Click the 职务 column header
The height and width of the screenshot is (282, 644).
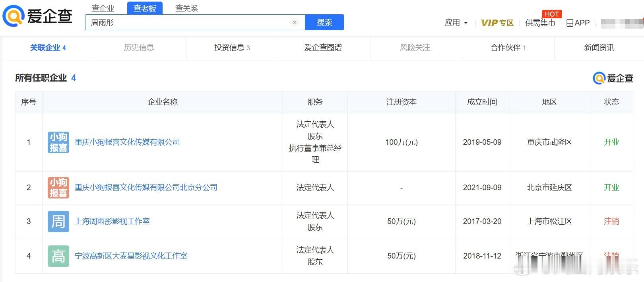pos(315,102)
